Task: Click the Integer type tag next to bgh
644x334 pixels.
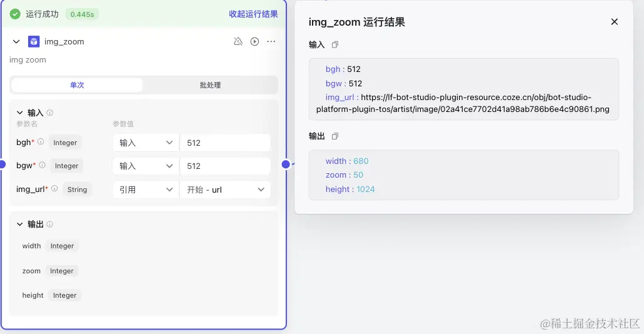Action: pyautogui.click(x=65, y=143)
